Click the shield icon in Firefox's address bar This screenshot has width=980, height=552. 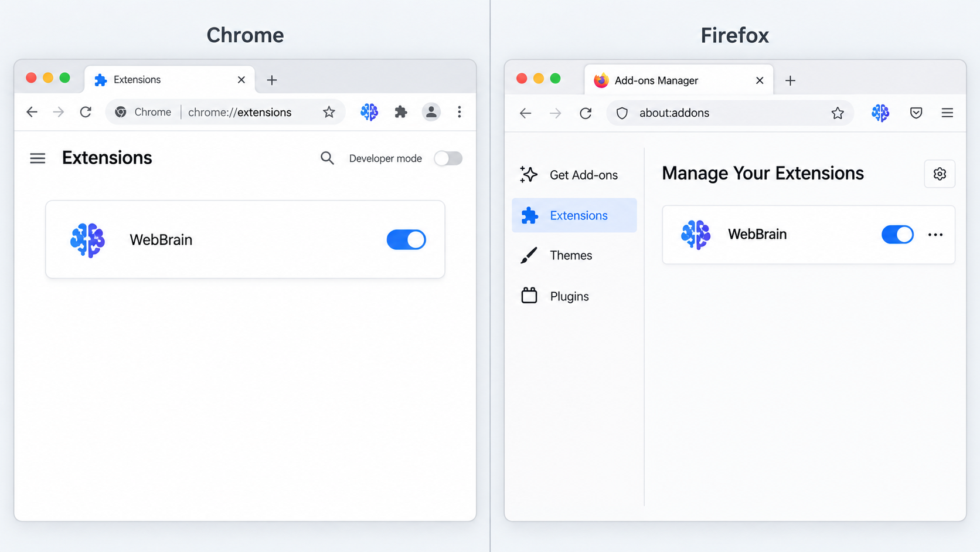[x=622, y=113]
